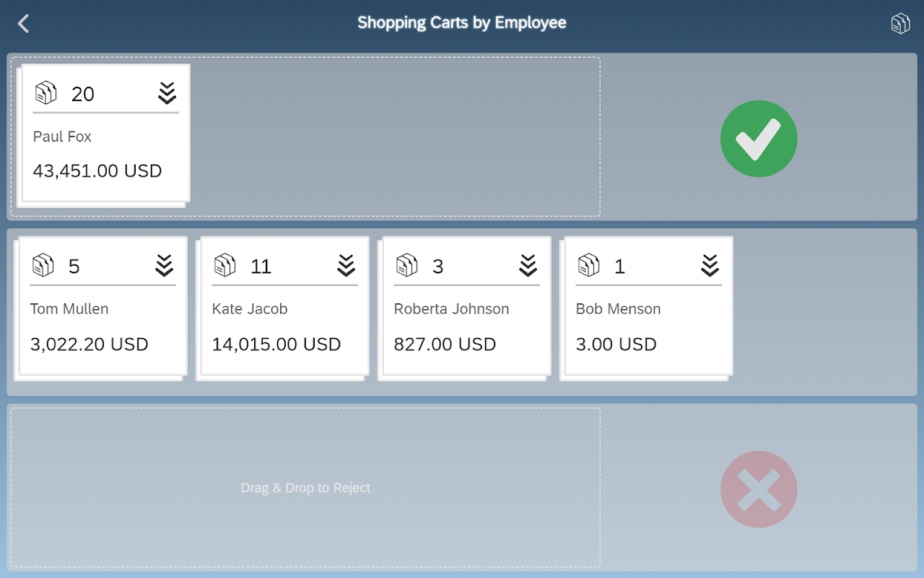The height and width of the screenshot is (578, 924).
Task: Expand Kate Jacob's shopping carts
Action: [x=346, y=266]
